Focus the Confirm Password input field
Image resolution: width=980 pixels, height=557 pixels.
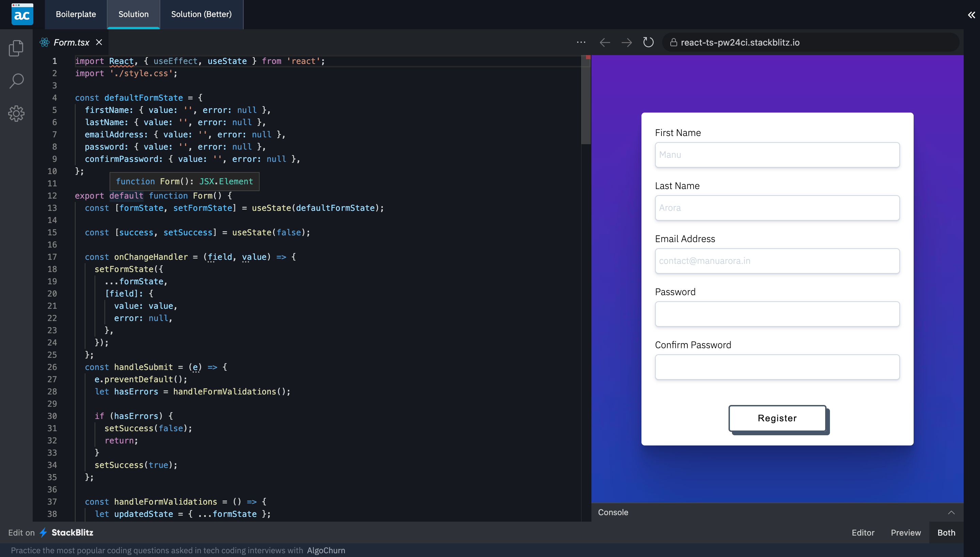777,367
